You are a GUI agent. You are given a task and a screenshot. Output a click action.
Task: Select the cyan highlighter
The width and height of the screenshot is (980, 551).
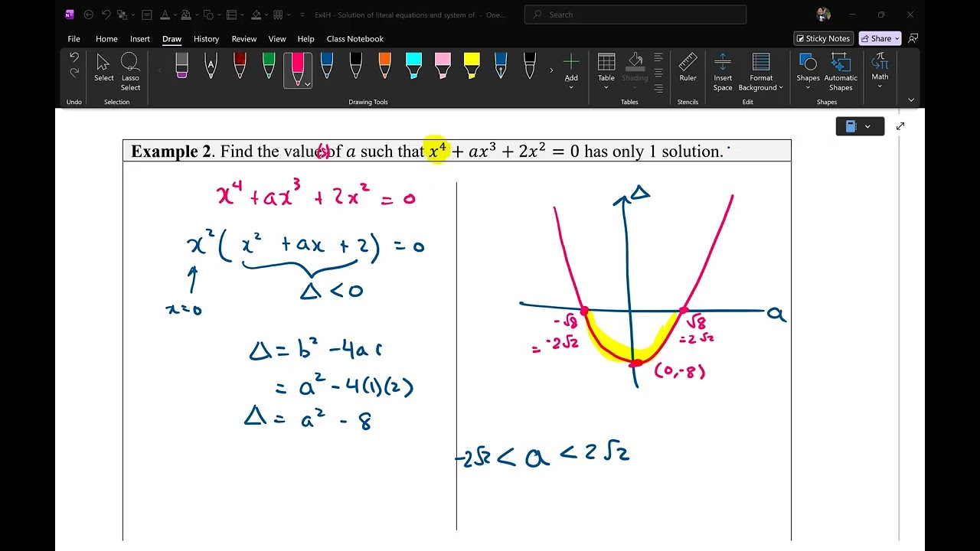[x=413, y=66]
